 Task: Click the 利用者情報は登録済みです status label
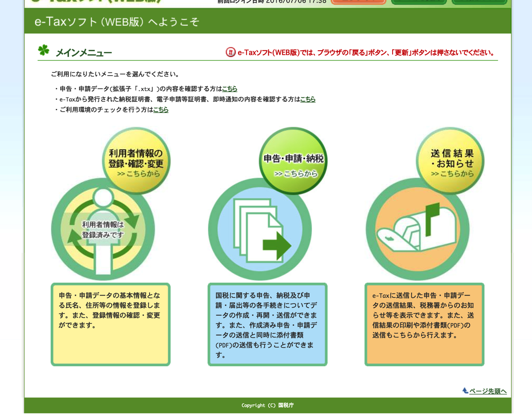[103, 229]
